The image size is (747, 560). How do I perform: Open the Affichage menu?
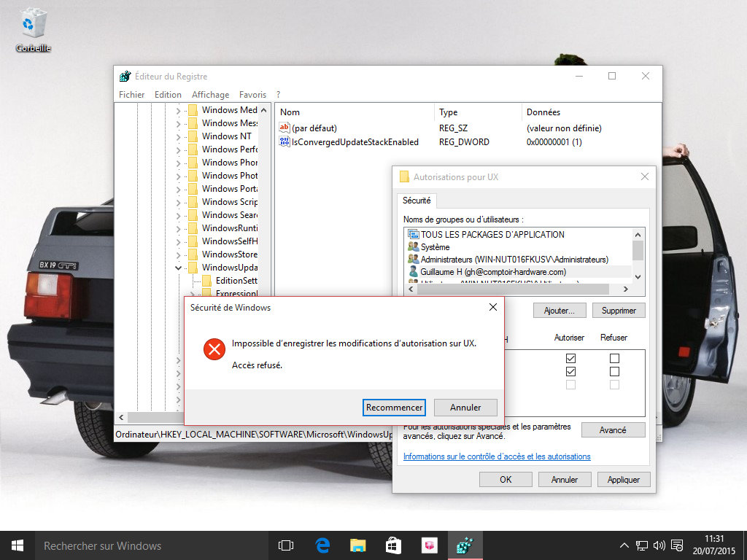click(210, 95)
